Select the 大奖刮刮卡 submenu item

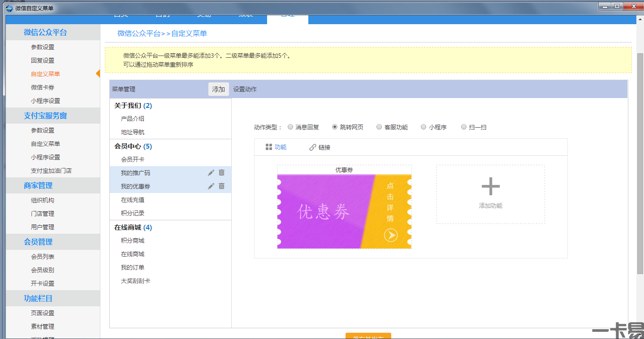[x=135, y=281]
